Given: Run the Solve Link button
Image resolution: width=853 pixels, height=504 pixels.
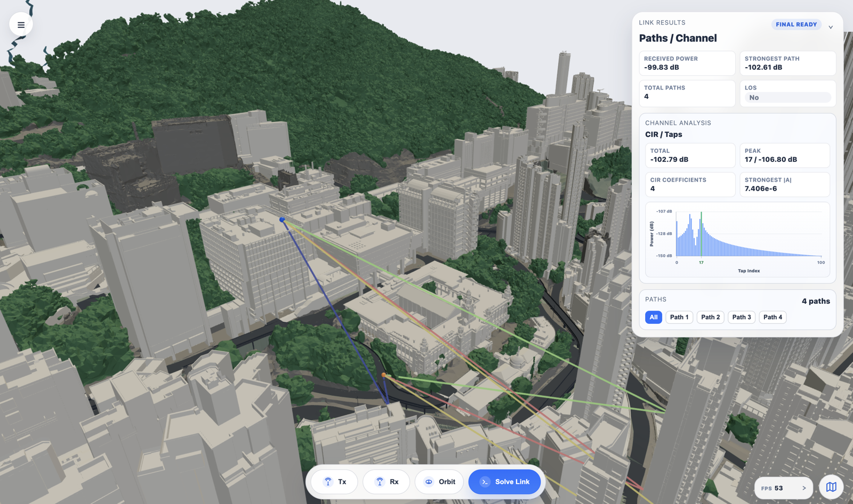Looking at the screenshot, I should 504,482.
